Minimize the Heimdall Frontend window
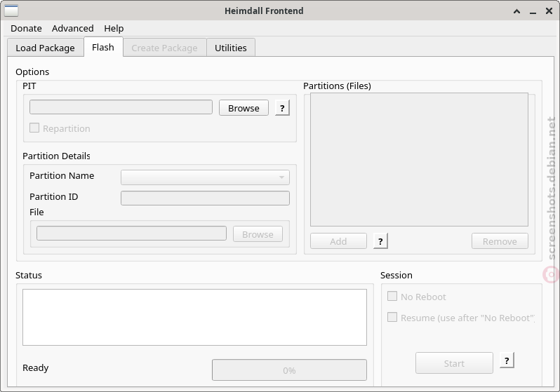Image resolution: width=560 pixels, height=392 pixels. pos(533,11)
